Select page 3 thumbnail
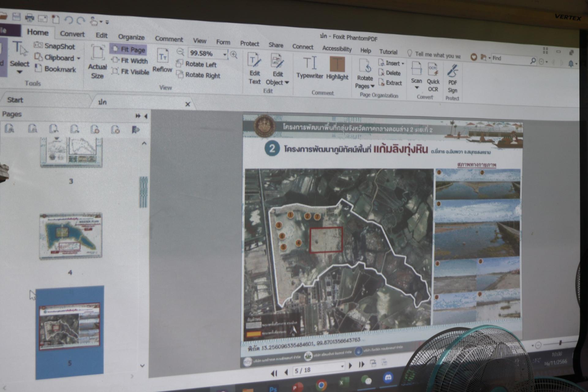 [x=71, y=152]
